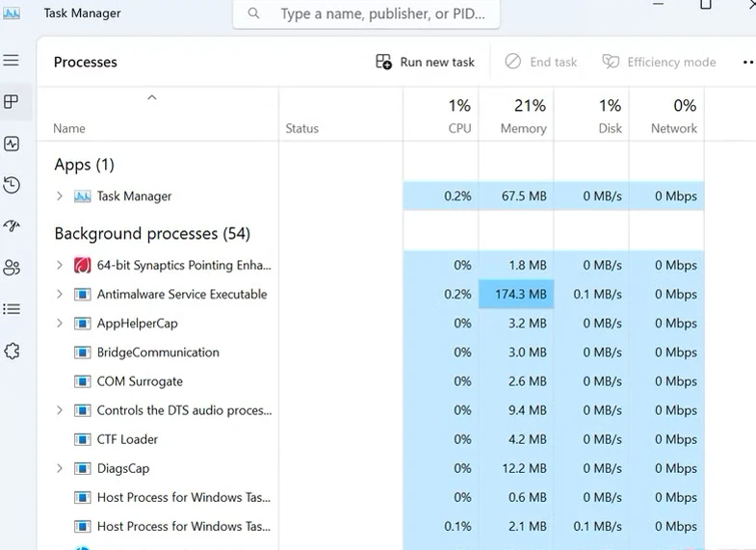Click the search box for name, publisher, or PID
The width and height of the screenshot is (756, 550).
click(x=366, y=13)
